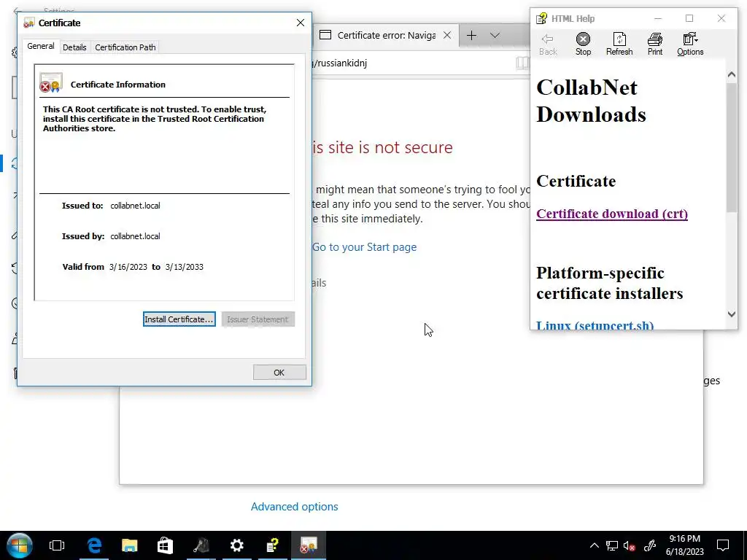
Task: Click Certificate taskbar icon
Action: [309, 545]
